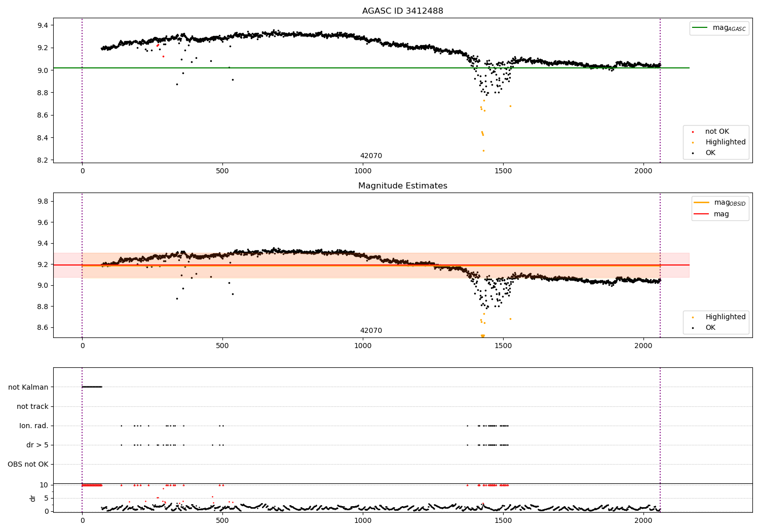Click the '5' tick on the dr axis

pos(46,499)
